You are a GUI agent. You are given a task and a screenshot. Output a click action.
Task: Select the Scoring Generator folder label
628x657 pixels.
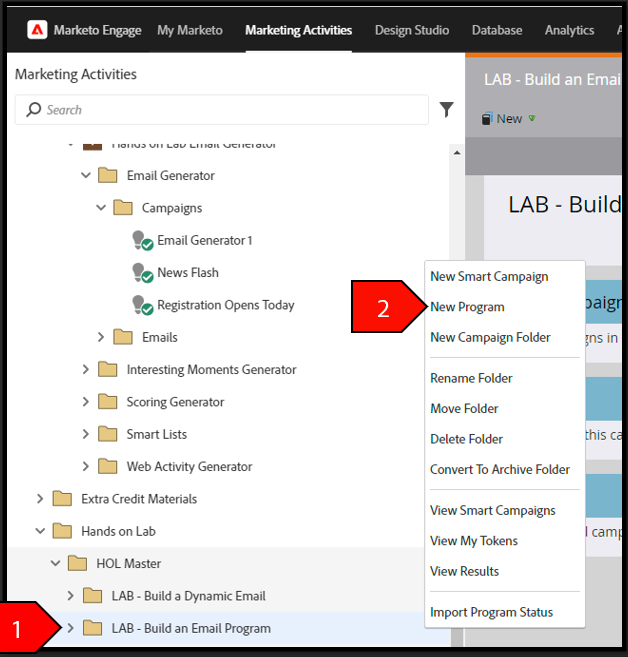click(x=176, y=402)
